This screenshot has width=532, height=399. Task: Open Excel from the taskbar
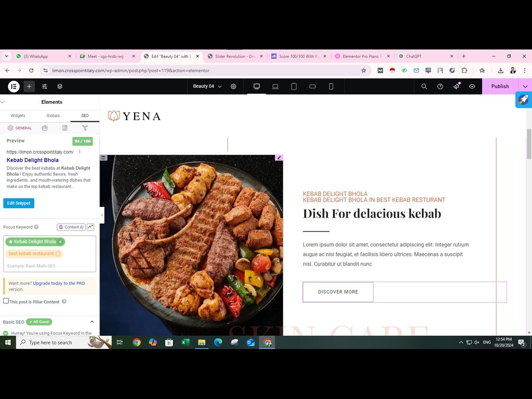tap(185, 342)
